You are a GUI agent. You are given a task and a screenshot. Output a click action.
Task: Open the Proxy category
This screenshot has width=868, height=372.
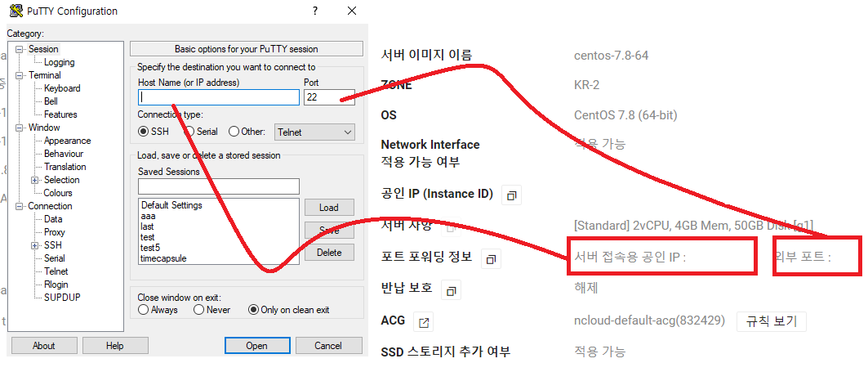coord(54,232)
